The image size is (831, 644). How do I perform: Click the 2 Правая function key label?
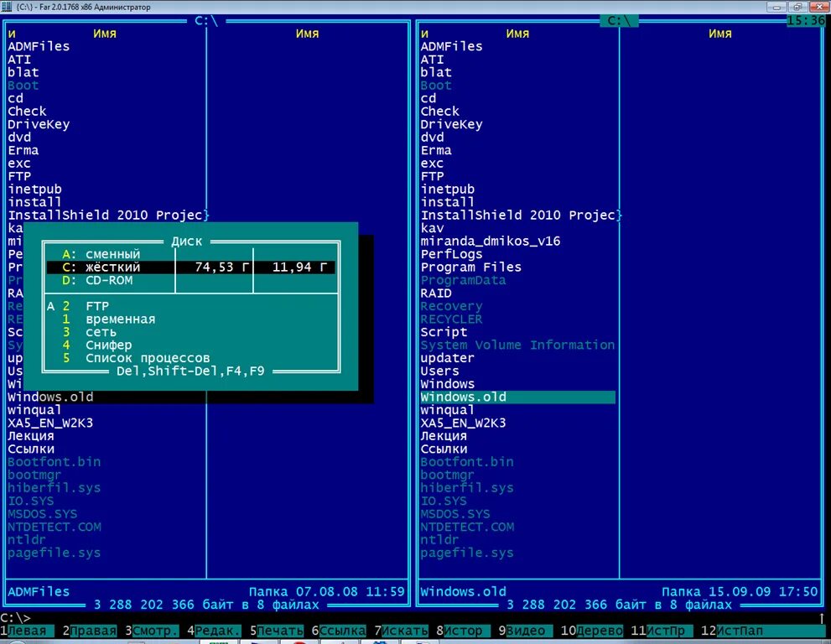tap(89, 631)
